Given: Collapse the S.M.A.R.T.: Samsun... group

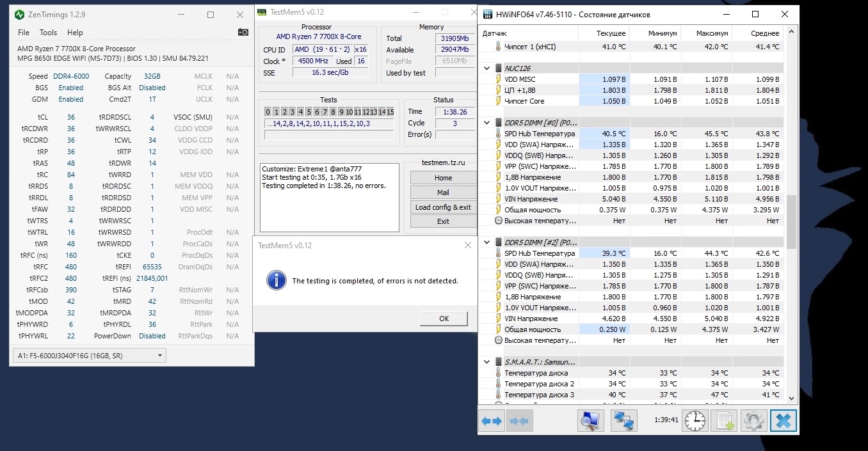Looking at the screenshot, I should click(488, 362).
